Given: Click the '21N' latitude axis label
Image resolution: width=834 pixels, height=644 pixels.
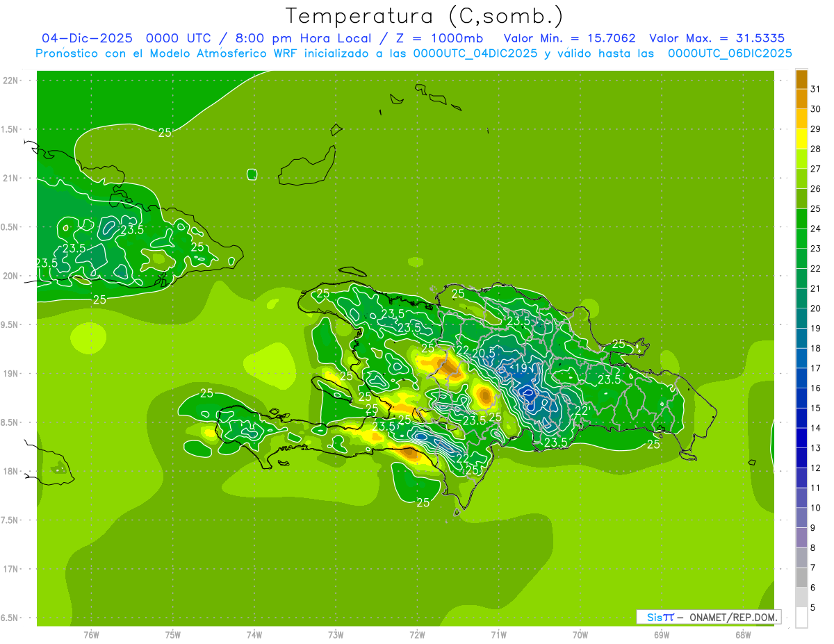Looking at the screenshot, I should point(10,179).
